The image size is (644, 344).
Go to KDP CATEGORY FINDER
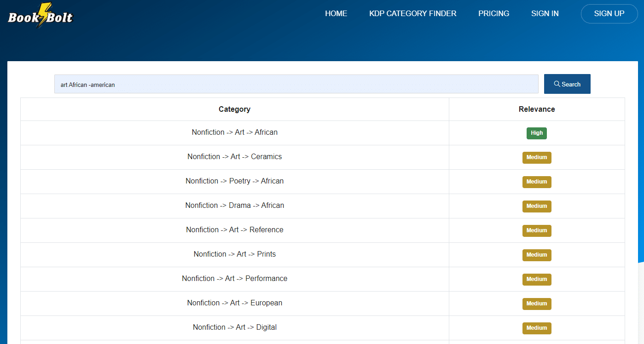[x=413, y=13]
